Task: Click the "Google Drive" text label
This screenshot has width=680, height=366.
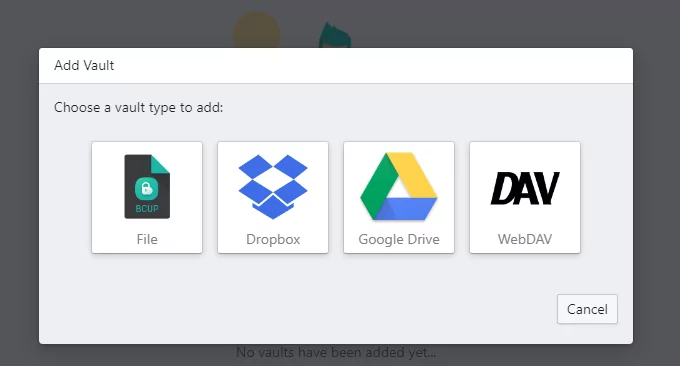Action: (399, 239)
